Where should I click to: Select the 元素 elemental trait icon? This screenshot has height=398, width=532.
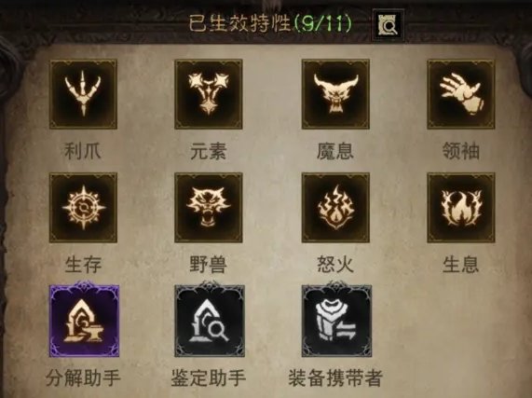209,94
